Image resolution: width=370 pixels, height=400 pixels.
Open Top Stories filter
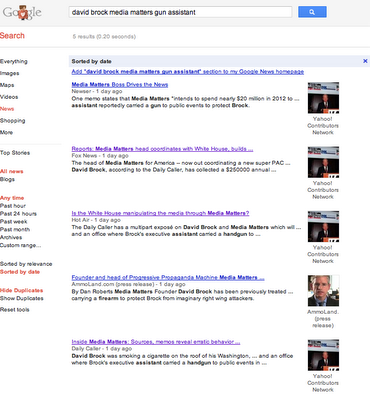coord(15,153)
